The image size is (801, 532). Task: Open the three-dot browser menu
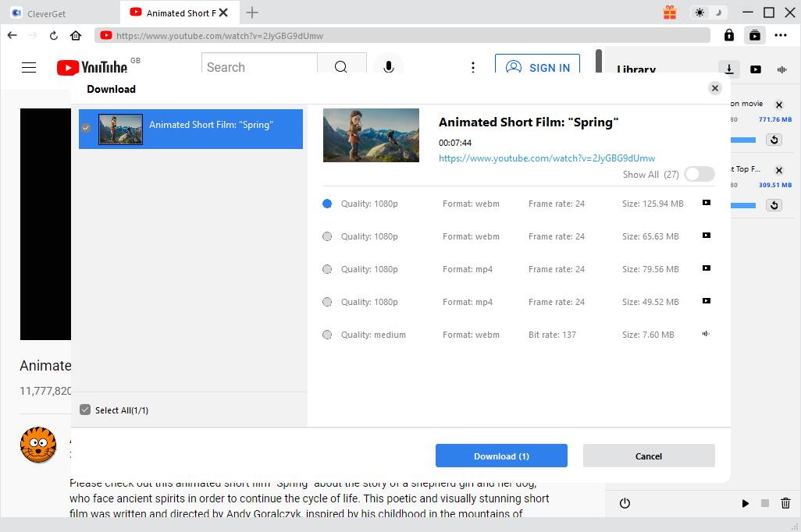[x=781, y=35]
